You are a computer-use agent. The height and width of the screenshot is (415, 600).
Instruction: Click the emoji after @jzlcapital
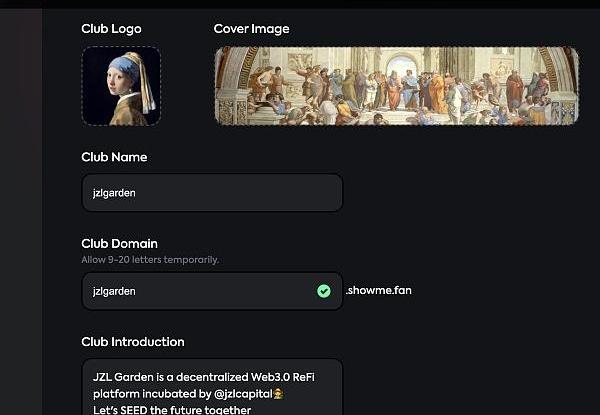point(278,394)
